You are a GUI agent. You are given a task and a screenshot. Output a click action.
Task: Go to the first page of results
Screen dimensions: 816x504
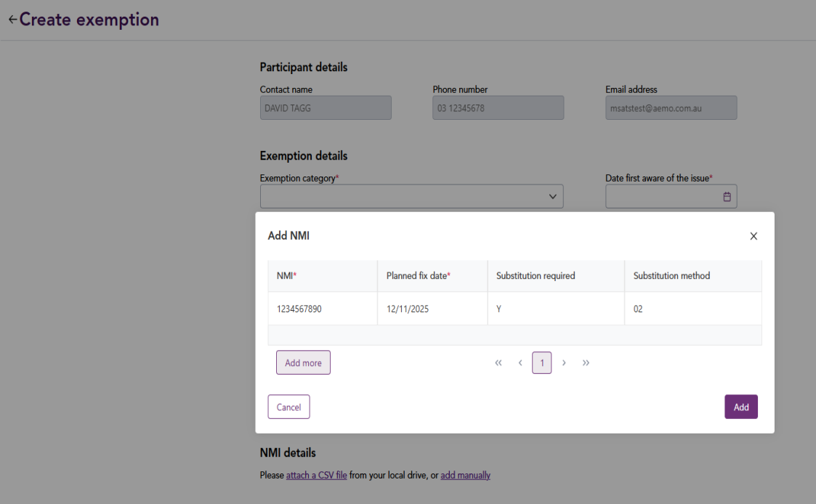[498, 363]
